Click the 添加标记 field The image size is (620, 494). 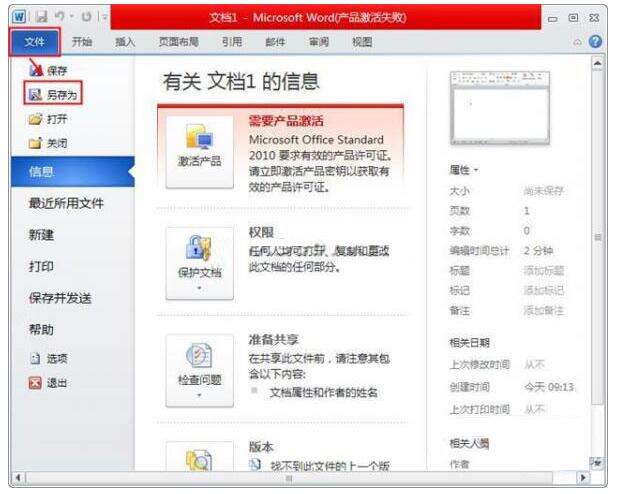(544, 290)
